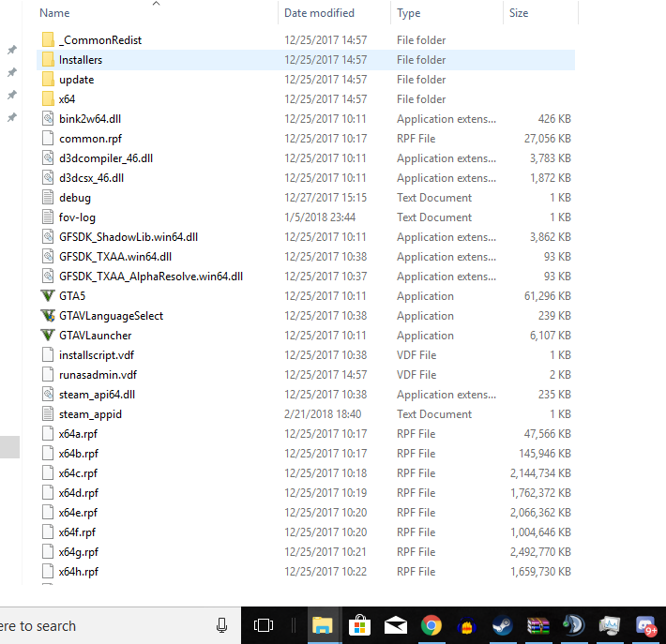Click the 12/27/2017 15:15 date value

click(325, 198)
